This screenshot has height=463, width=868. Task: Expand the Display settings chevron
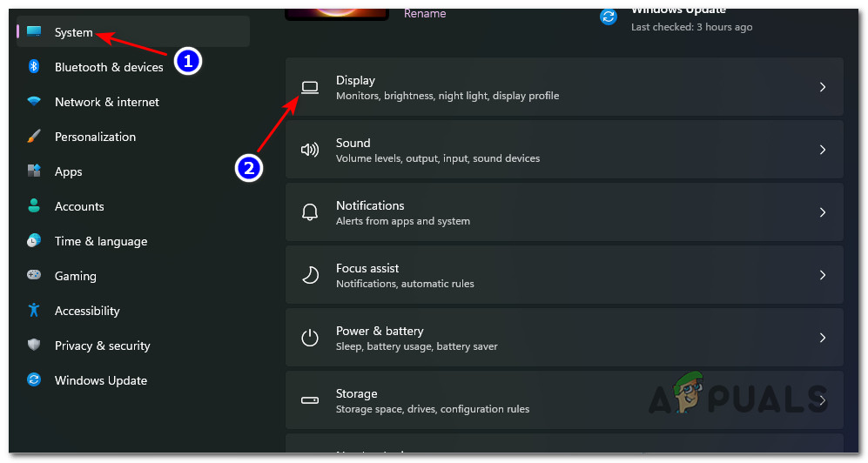(822, 87)
